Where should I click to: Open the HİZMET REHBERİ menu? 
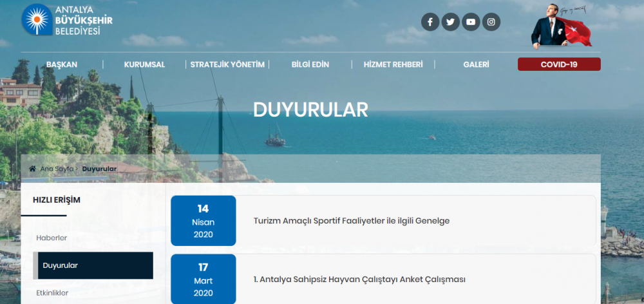point(393,64)
